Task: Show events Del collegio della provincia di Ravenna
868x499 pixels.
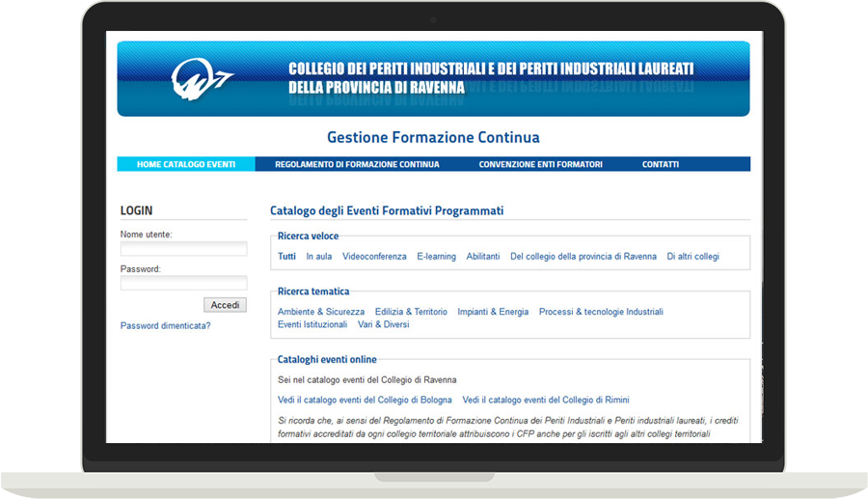Action: tap(583, 257)
